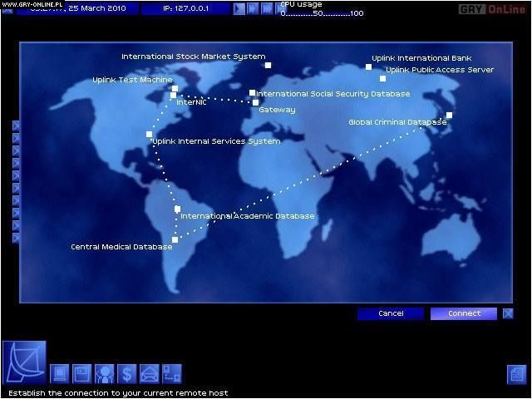Viewport: 532px width, 399px height.
Task: Open the notes document icon bottom right
Action: pos(516,375)
